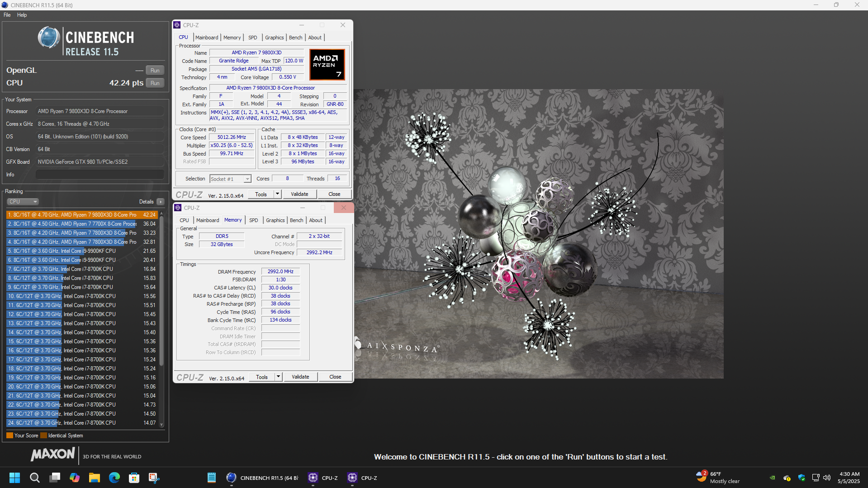
Task: Open Windows Security tray icon
Action: coord(802,478)
